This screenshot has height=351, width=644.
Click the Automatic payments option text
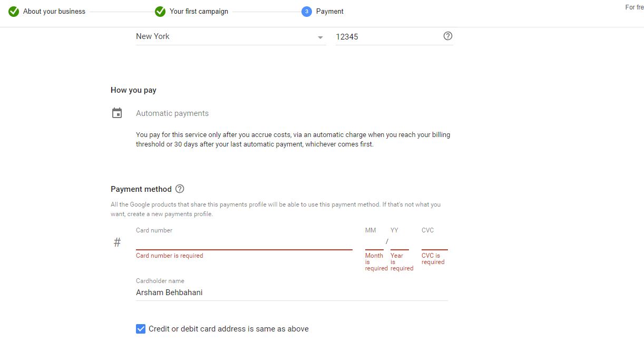172,113
